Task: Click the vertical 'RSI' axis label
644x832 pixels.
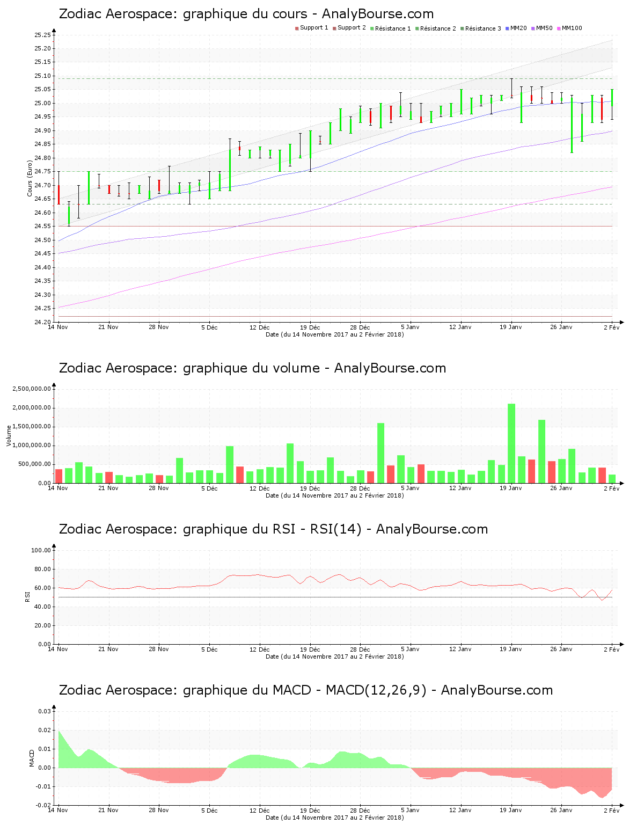Action: pos(27,596)
